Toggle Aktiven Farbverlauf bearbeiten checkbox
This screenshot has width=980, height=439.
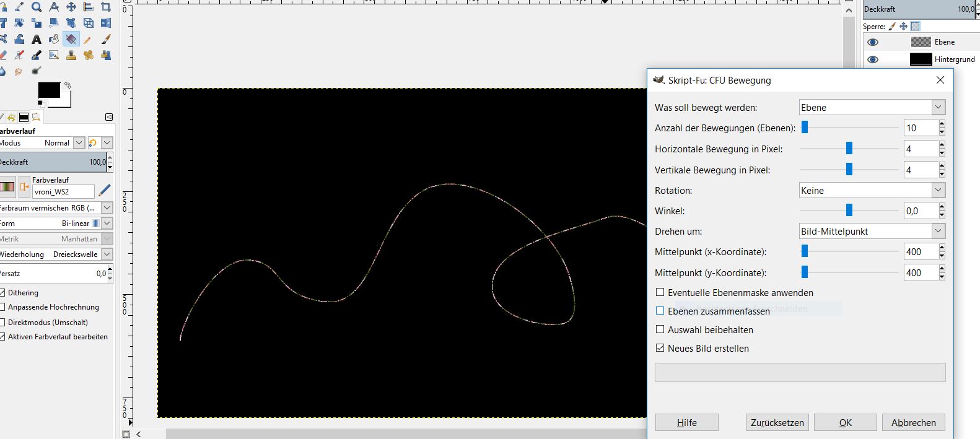2,336
